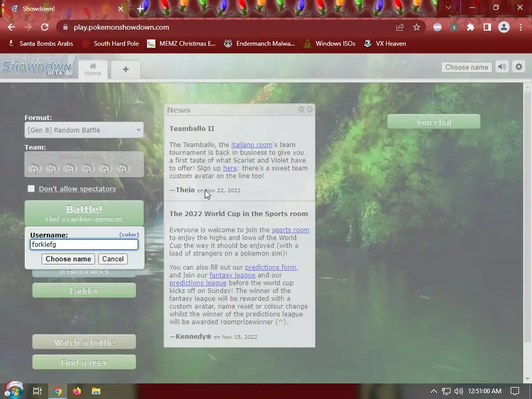532x399 pixels.
Task: Click Choose name button at top right
Action: (x=467, y=67)
